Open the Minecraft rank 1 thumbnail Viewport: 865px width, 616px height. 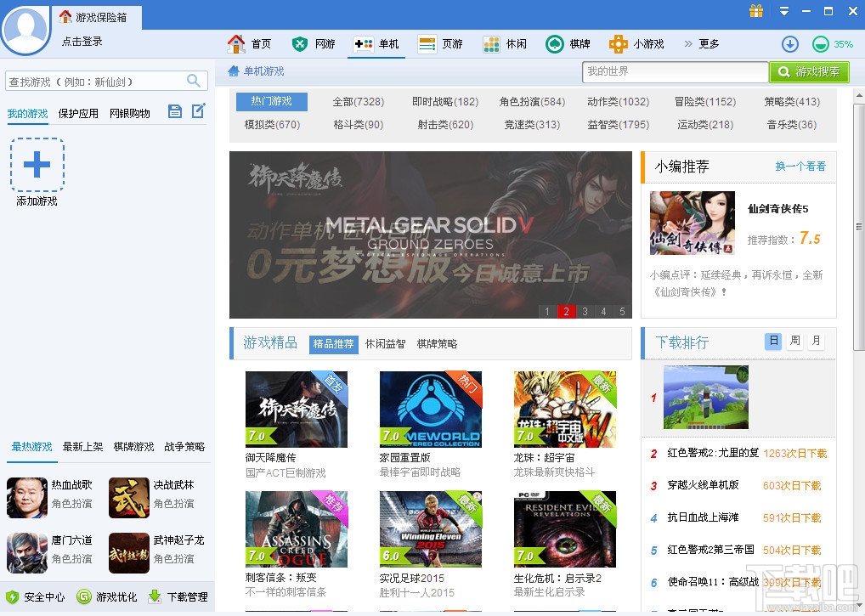[x=706, y=397]
